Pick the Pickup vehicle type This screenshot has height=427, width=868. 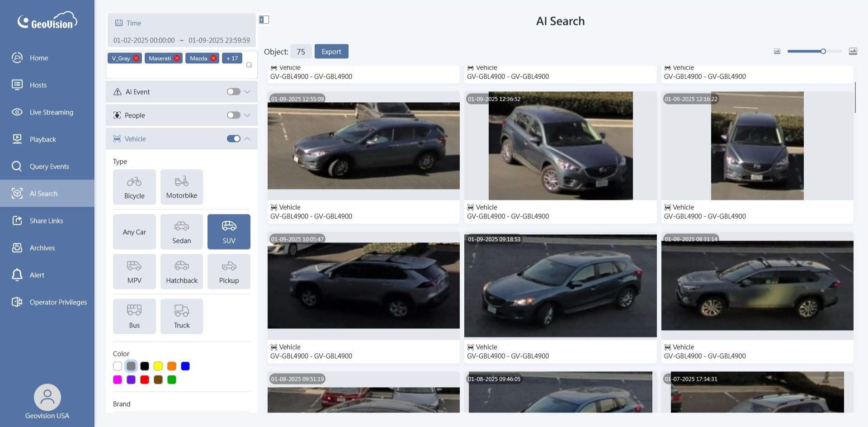click(229, 271)
